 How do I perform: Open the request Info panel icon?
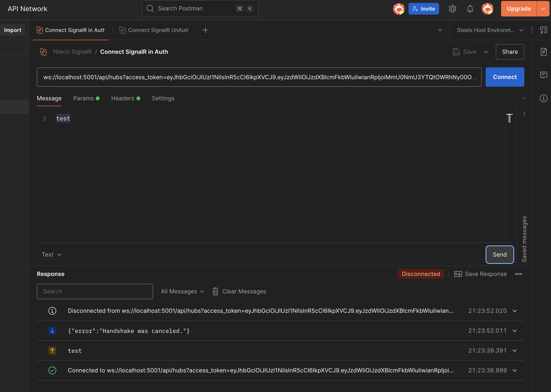click(543, 98)
